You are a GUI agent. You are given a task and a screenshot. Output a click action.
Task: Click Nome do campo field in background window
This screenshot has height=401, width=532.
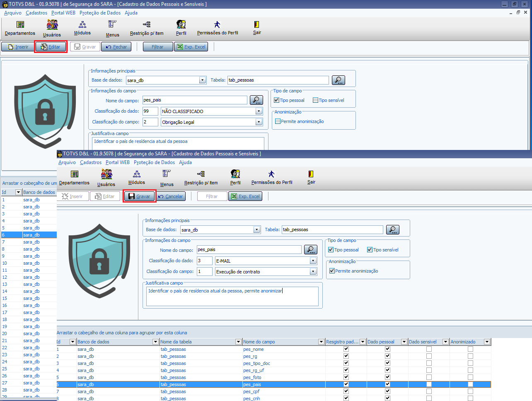tap(195, 100)
